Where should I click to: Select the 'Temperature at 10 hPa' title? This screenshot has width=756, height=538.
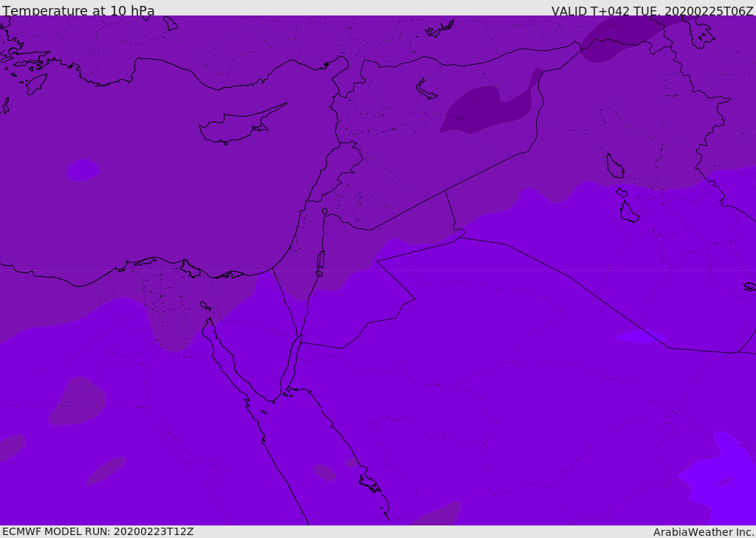[x=78, y=10]
